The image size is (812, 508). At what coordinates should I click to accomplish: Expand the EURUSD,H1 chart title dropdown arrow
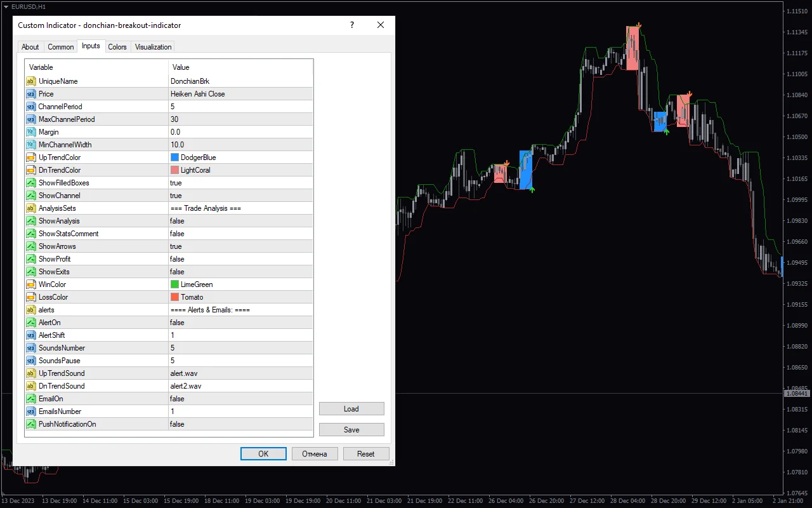point(5,6)
